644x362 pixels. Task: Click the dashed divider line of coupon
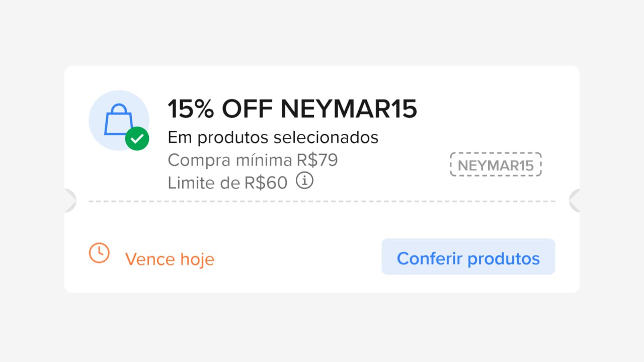pos(322,202)
